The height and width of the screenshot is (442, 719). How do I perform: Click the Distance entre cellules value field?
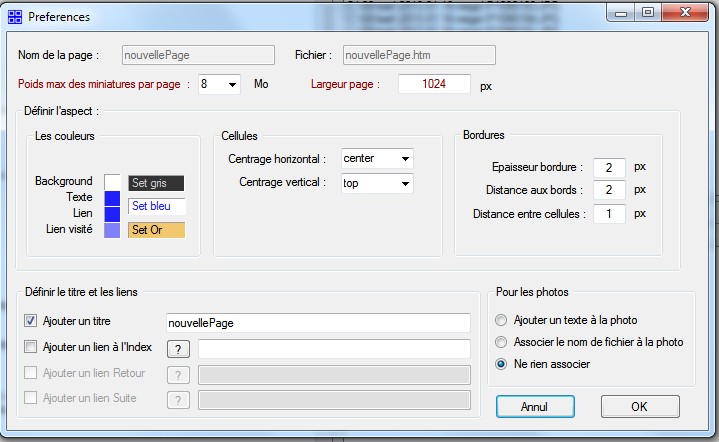[609, 214]
